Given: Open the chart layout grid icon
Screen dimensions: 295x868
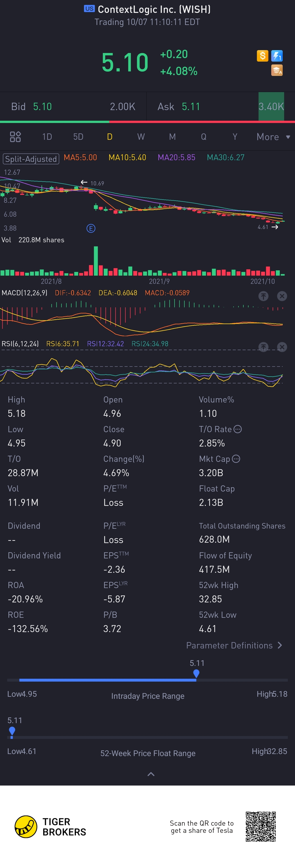Looking at the screenshot, I should point(16,137).
